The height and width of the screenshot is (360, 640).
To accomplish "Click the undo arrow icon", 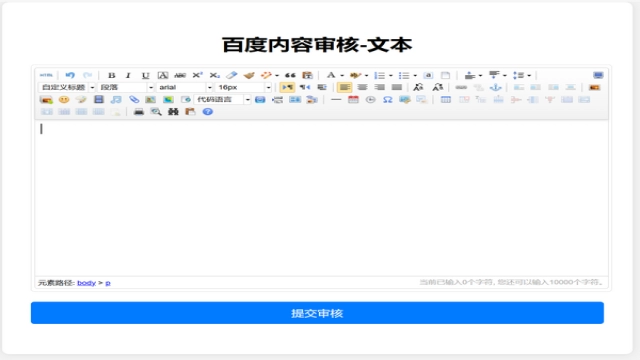I will (x=70, y=75).
